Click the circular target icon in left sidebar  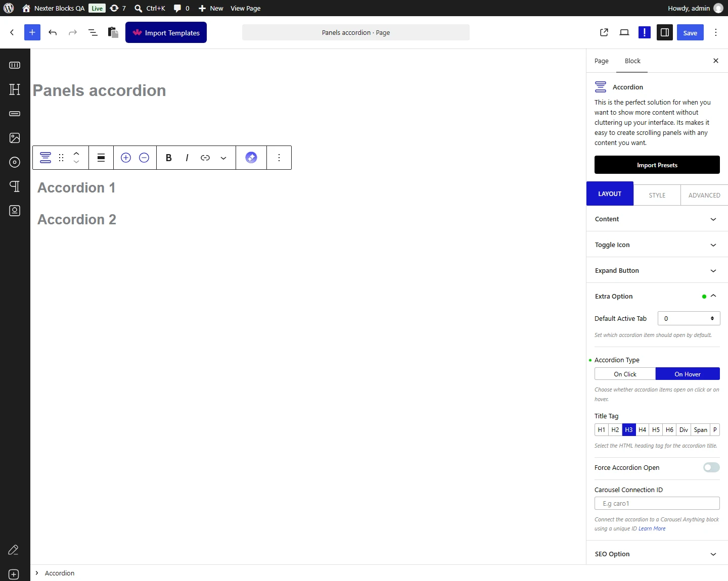[15, 162]
